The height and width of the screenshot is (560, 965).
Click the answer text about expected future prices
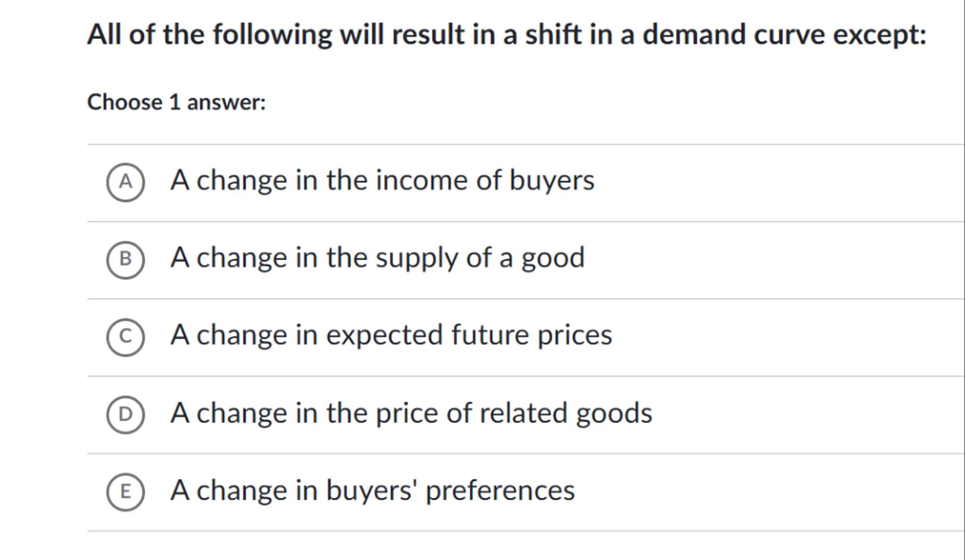click(391, 335)
